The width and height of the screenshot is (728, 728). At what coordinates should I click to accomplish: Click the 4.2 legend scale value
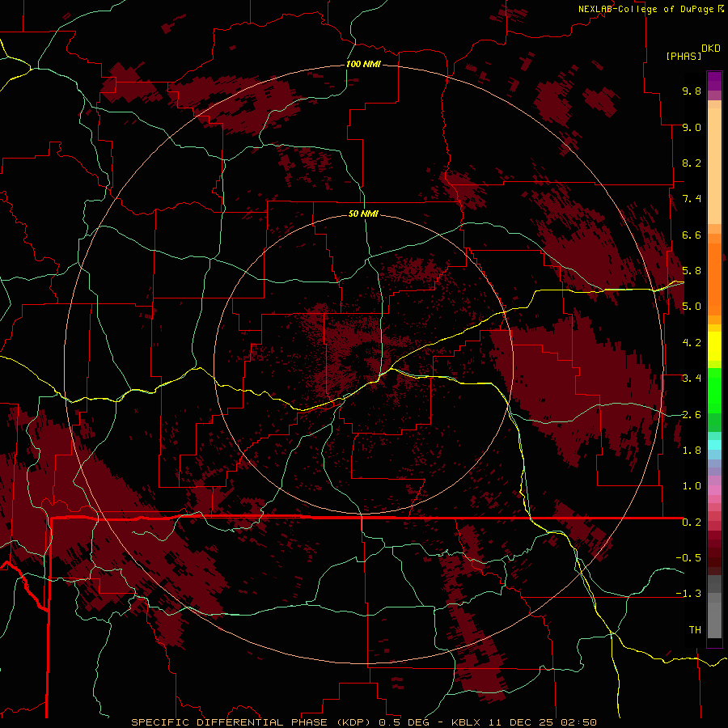(692, 343)
